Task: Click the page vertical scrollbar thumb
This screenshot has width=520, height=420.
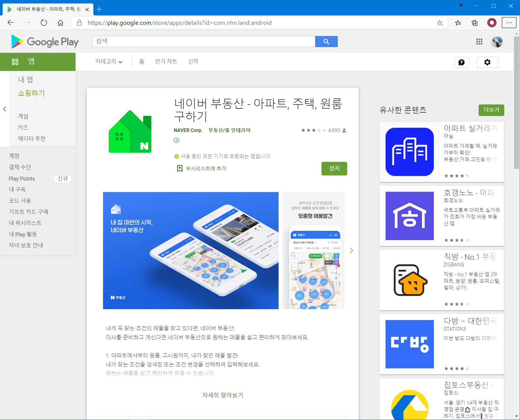Action: [x=517, y=103]
